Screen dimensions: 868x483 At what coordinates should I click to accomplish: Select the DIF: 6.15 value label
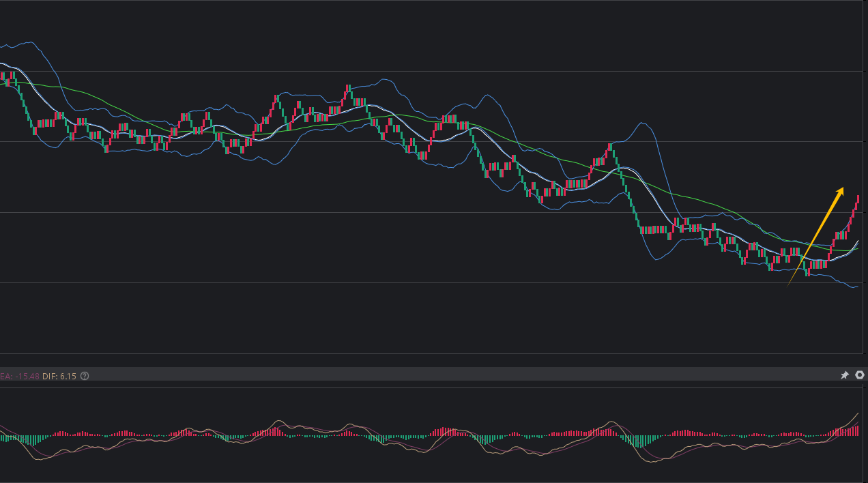point(59,376)
